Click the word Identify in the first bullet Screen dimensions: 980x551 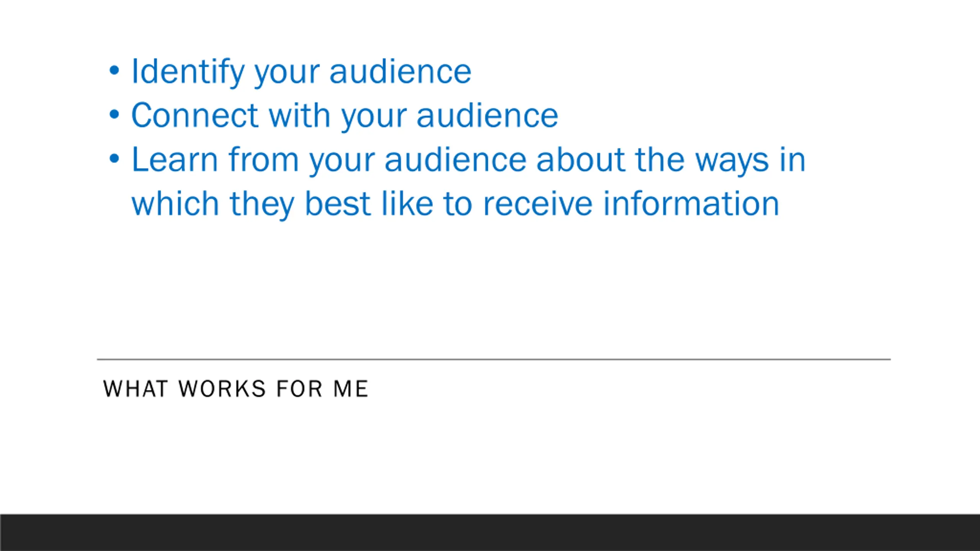188,72
